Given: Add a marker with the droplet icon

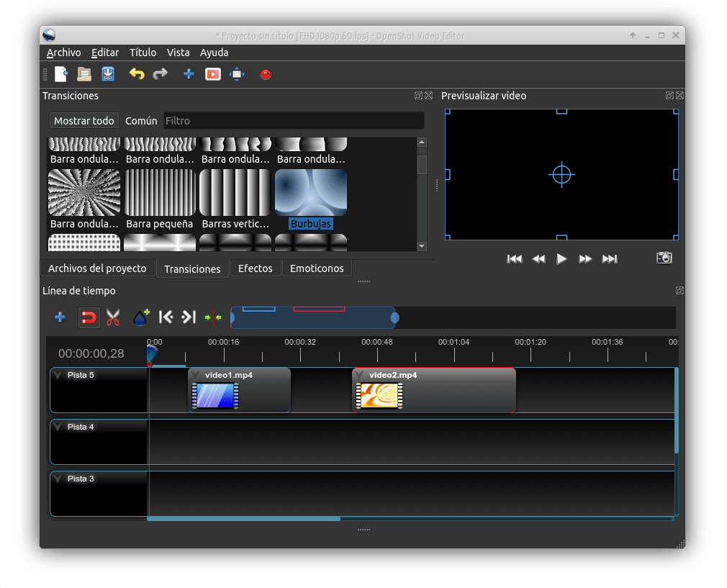Looking at the screenshot, I should (140, 317).
